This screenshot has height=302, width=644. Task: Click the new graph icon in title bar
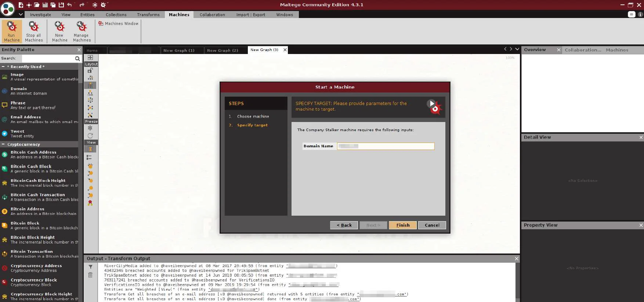(x=21, y=5)
